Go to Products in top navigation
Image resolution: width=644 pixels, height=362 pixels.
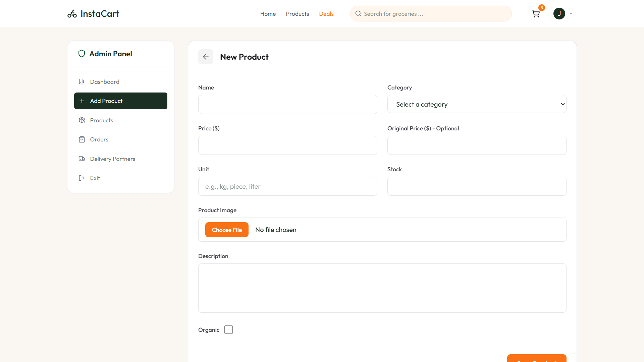click(x=298, y=14)
